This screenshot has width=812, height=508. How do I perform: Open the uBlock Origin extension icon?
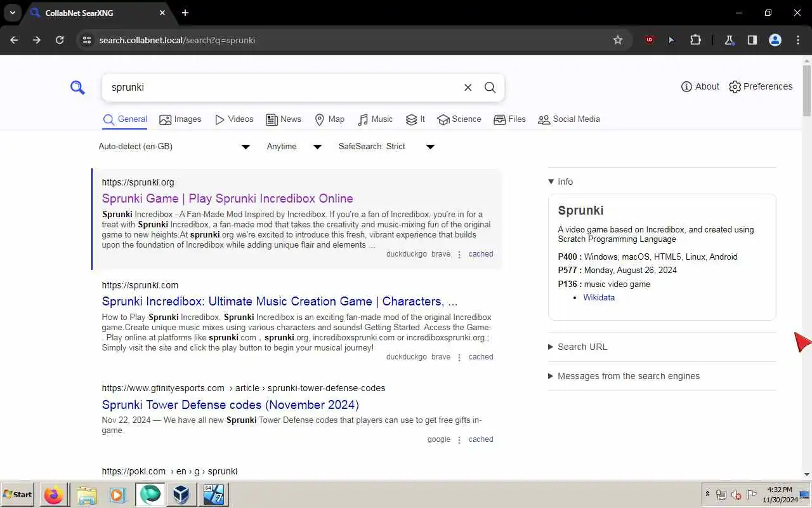(649, 40)
